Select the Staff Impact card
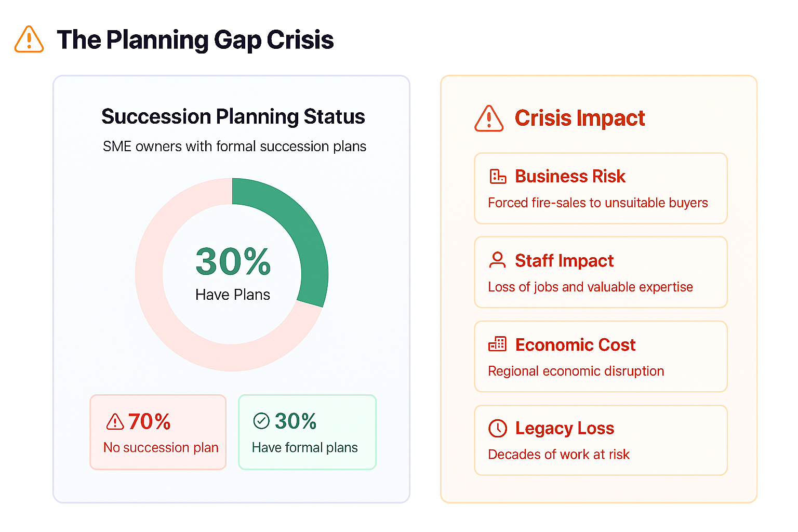798x532 pixels. (x=601, y=272)
